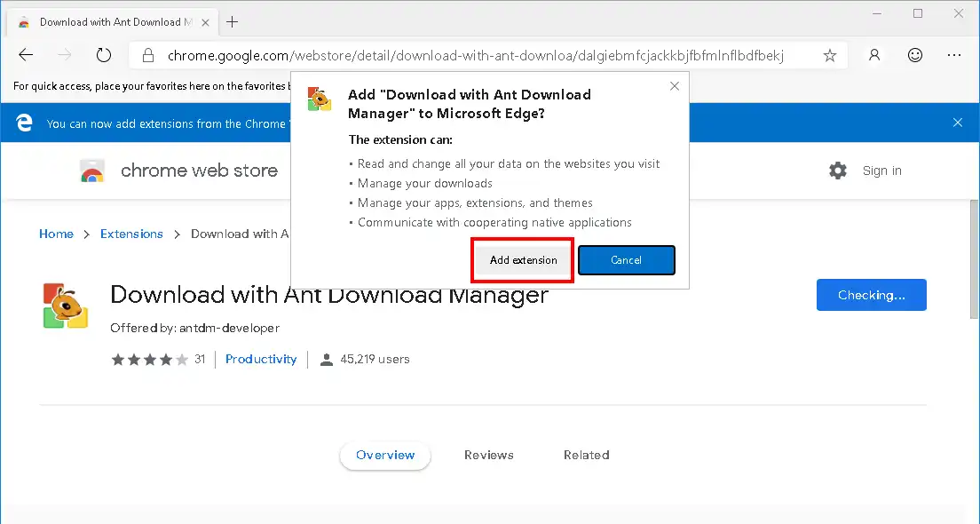
Task: Click the vertical page scrollbar
Action: coord(974,259)
